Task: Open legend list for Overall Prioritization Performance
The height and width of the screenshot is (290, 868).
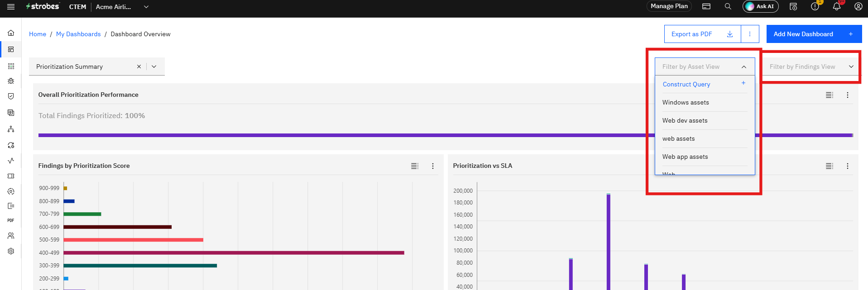Action: (830, 95)
